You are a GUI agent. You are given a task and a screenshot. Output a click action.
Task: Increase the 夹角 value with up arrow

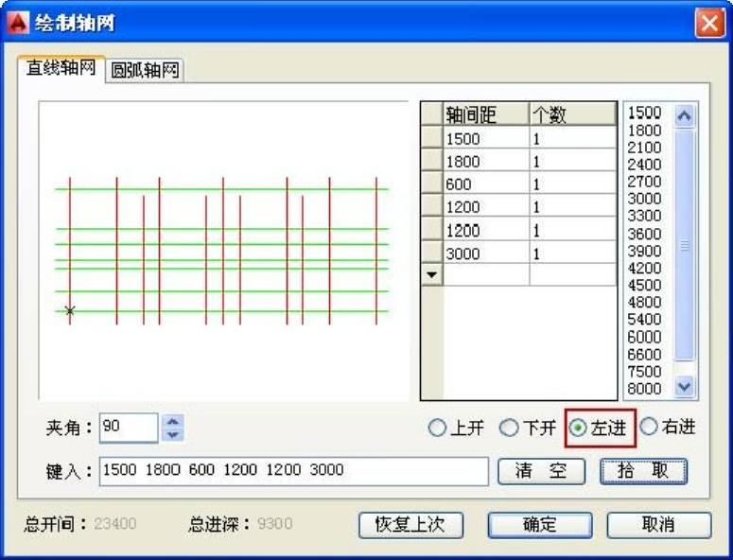[x=173, y=421]
